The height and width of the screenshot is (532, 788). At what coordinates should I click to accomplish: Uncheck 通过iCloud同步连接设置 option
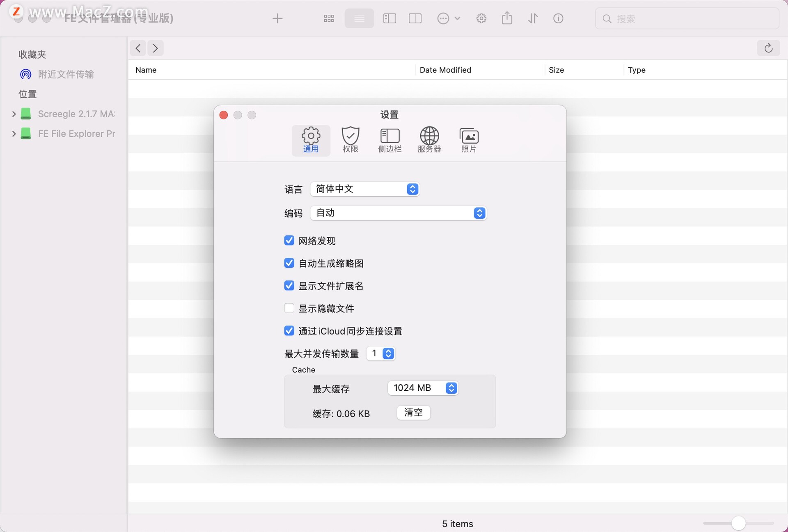[289, 331]
